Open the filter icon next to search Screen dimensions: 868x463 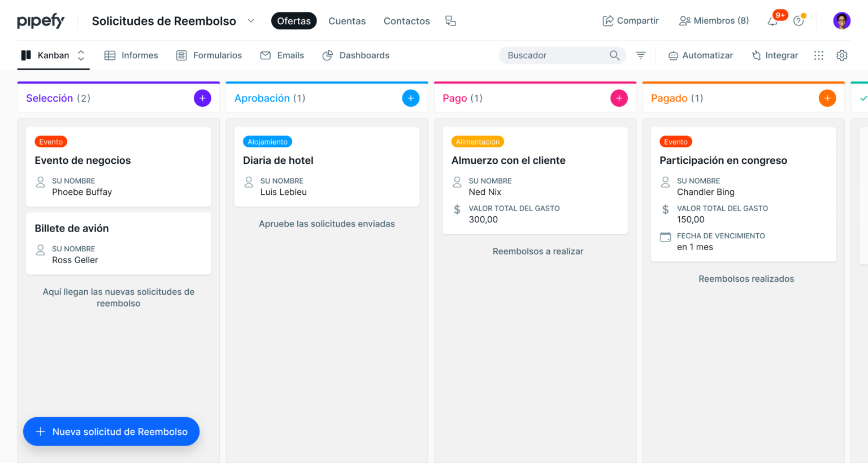[x=641, y=55]
